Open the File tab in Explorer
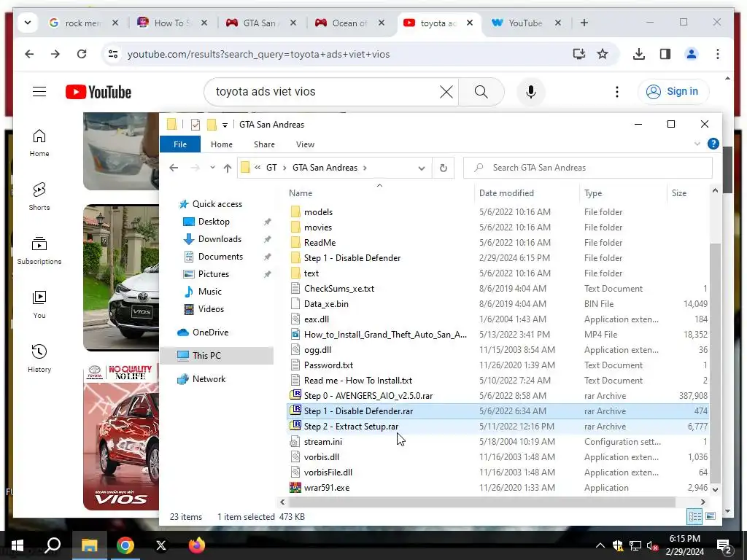 pyautogui.click(x=180, y=144)
